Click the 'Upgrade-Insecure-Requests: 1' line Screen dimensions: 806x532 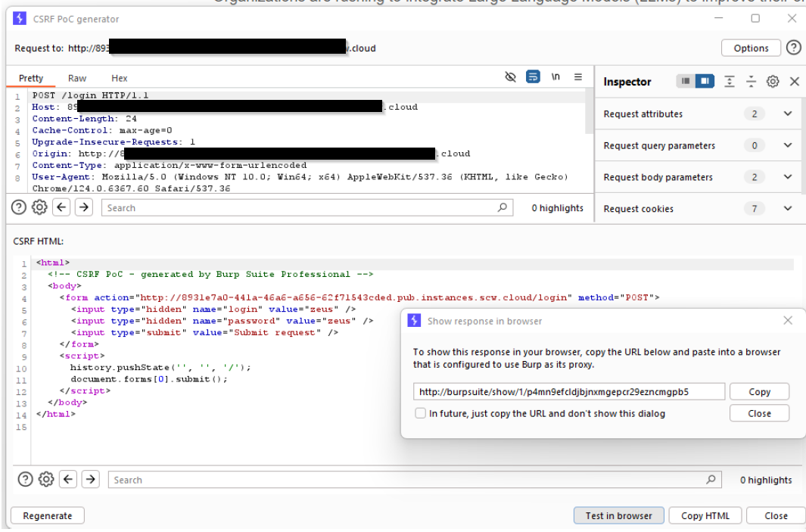tap(114, 142)
